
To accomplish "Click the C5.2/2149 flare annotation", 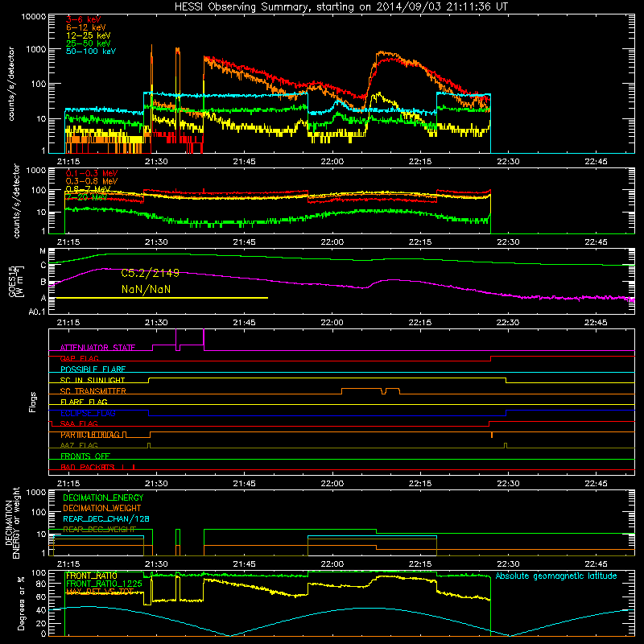I will (x=151, y=273).
